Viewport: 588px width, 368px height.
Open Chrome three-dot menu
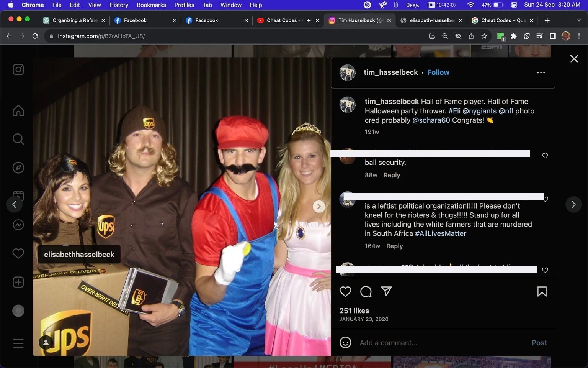[579, 36]
